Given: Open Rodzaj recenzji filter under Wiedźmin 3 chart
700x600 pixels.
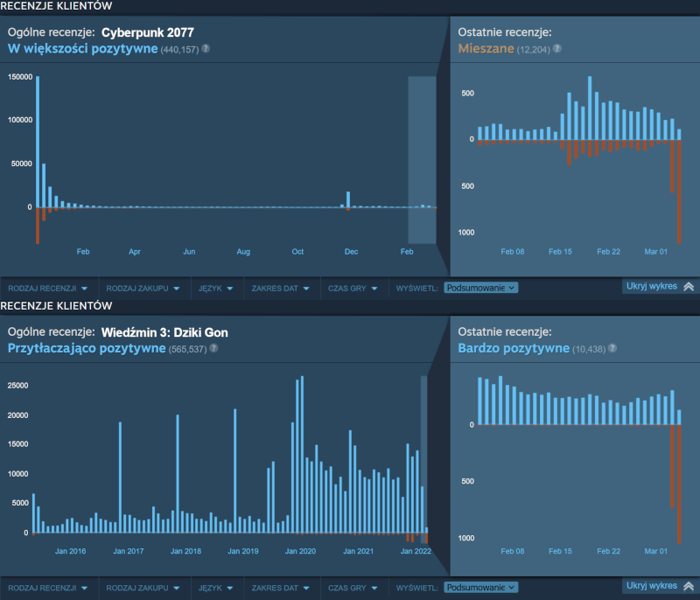Looking at the screenshot, I should [x=47, y=587].
